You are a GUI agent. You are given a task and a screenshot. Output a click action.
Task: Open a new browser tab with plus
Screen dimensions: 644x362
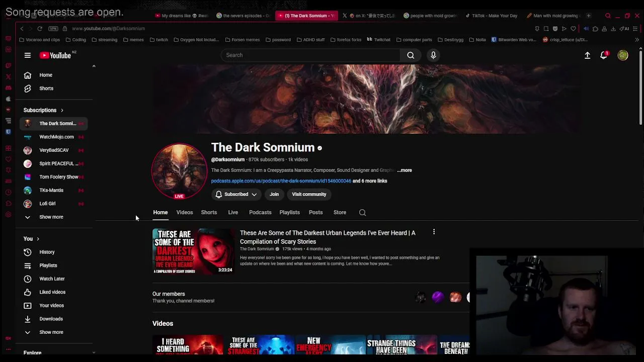pos(588,16)
